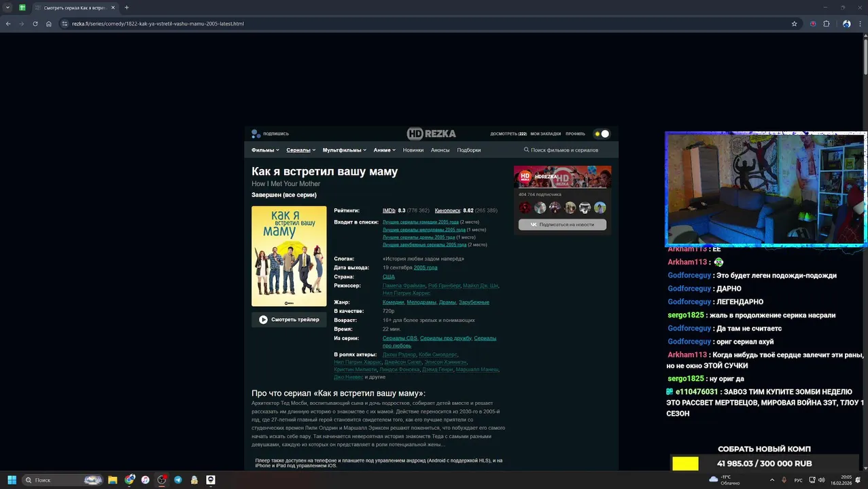Toggle the dark/light theme switch
This screenshot has width=868, height=489.
601,134
